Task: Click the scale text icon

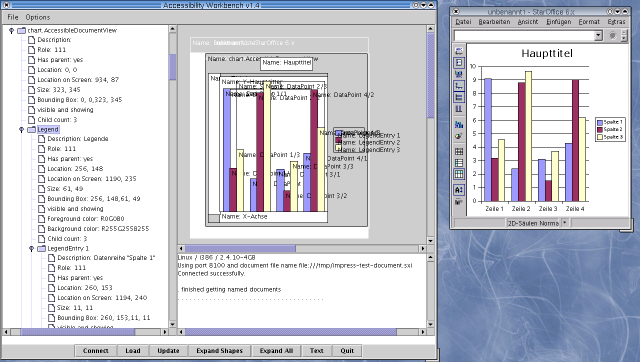Action: pos(459,190)
